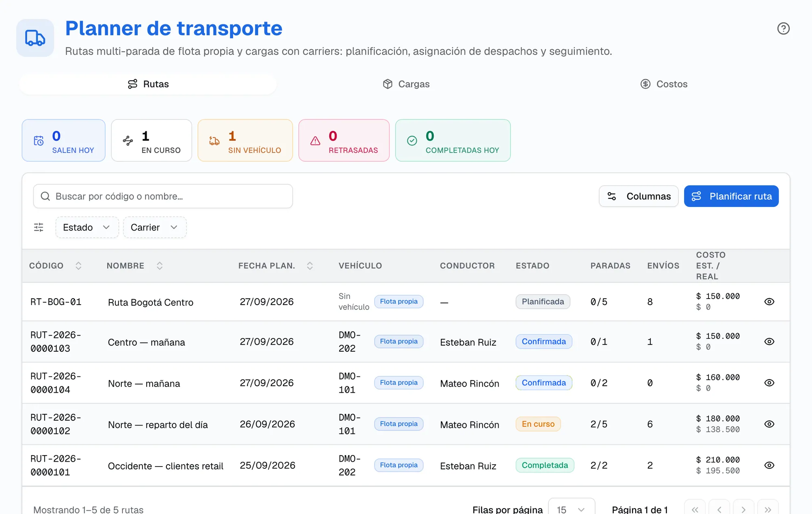
Task: Click the Planificar ruta button
Action: (731, 196)
